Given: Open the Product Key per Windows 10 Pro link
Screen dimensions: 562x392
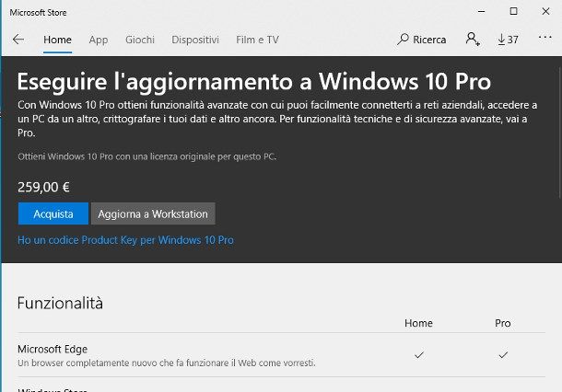Looking at the screenshot, I should coord(125,240).
